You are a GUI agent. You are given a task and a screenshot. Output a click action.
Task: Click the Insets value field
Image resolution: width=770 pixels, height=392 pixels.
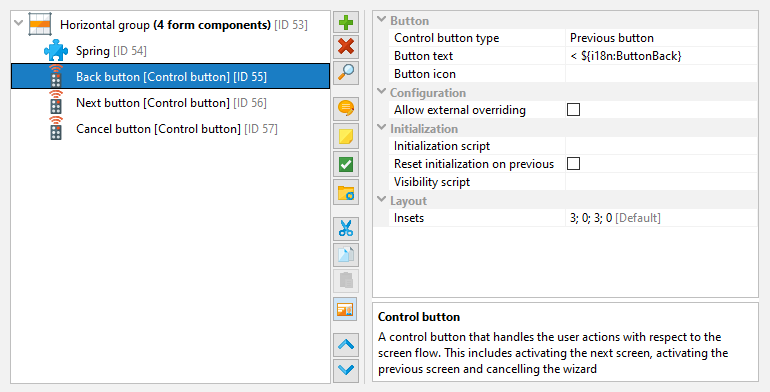point(661,218)
